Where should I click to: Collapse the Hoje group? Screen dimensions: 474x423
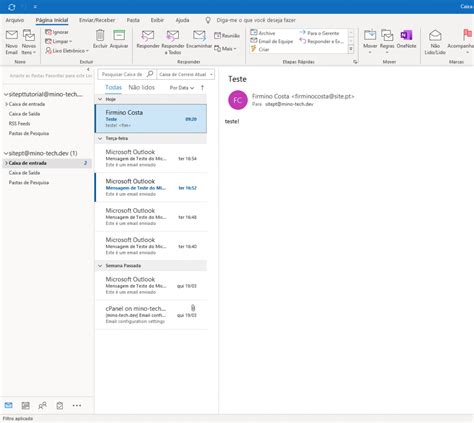(100, 99)
